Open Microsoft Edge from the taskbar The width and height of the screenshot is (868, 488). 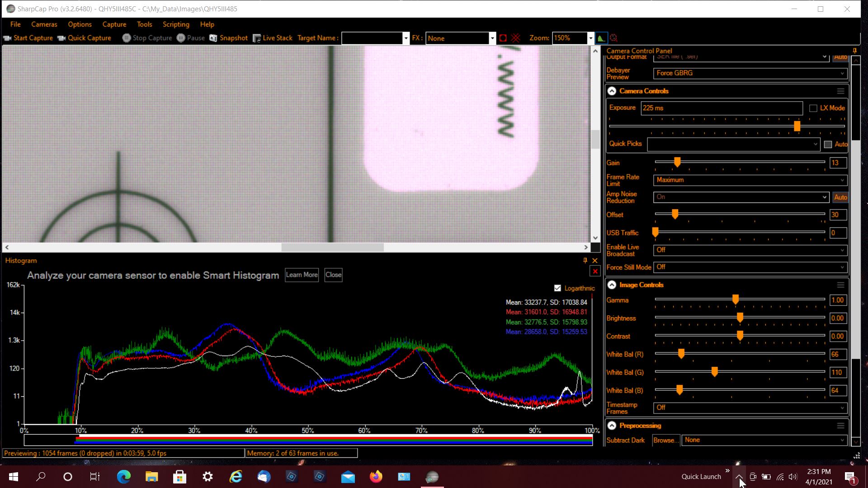[x=123, y=477]
